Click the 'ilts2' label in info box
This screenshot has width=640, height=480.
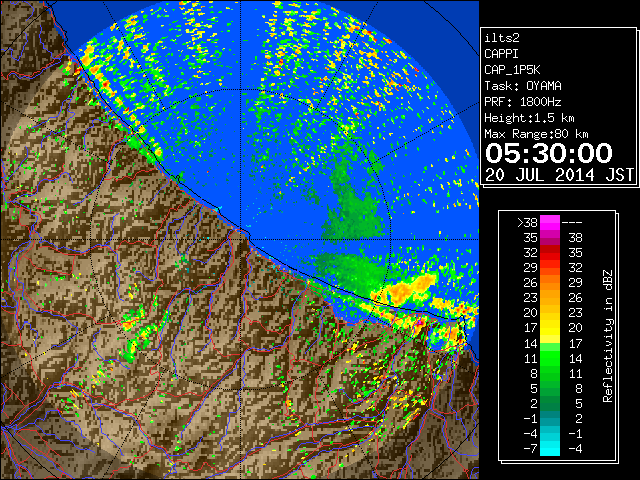[502, 38]
